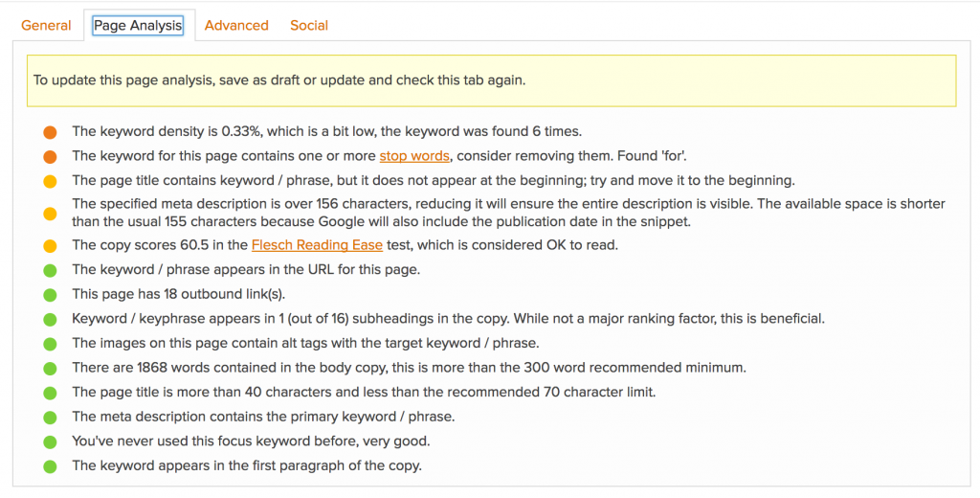The image size is (980, 498).
Task: Select the Page Analysis tab
Action: tap(138, 26)
